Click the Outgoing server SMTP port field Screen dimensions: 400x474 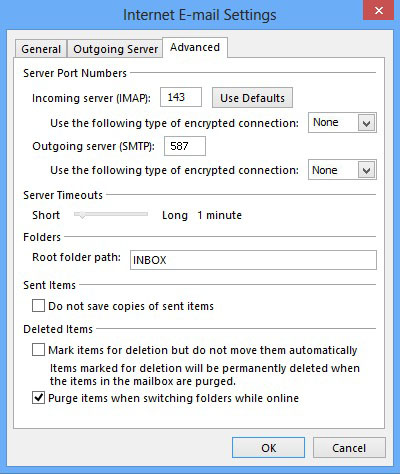tap(185, 146)
